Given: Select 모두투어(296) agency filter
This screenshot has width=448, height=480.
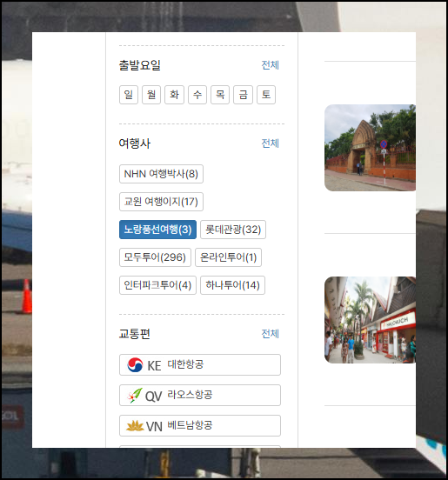Looking at the screenshot, I should (x=155, y=257).
